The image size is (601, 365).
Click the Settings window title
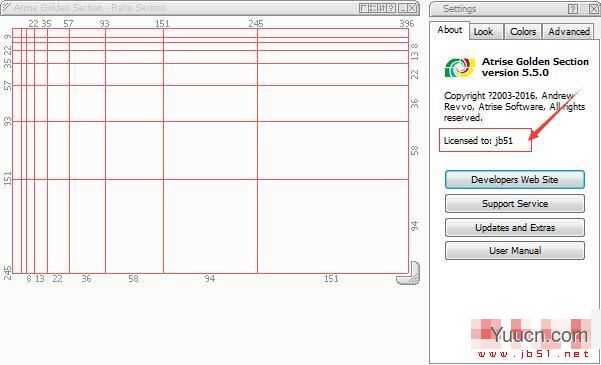point(460,9)
